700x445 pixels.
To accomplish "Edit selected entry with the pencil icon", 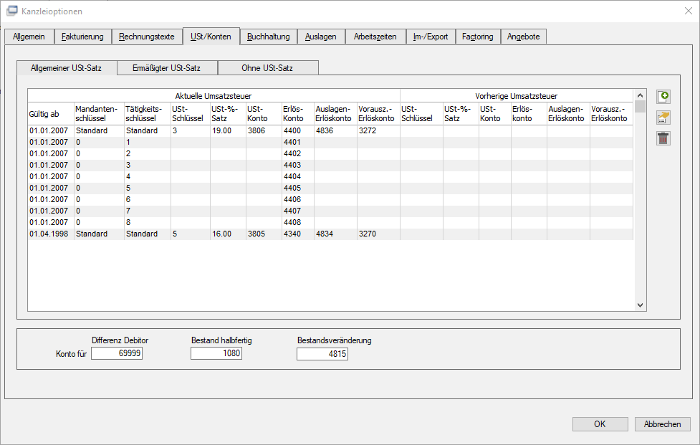I will [663, 117].
